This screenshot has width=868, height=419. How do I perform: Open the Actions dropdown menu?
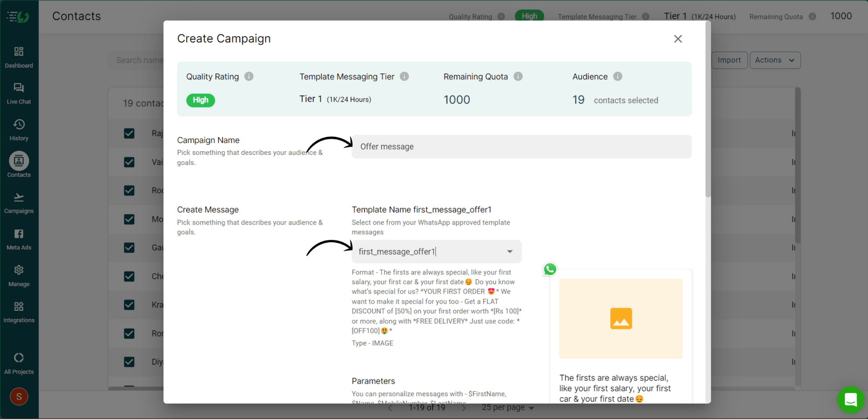tap(775, 60)
